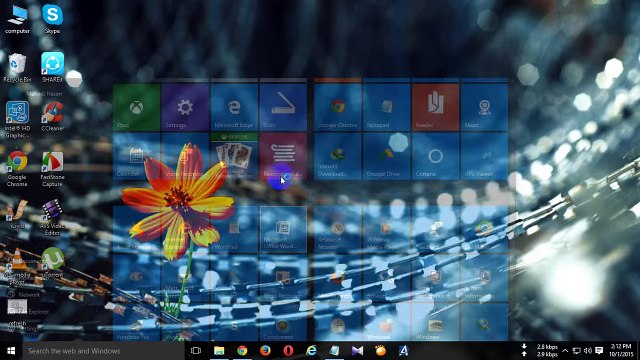
Task: Open the Maps tile
Action: pyautogui.click(x=484, y=107)
